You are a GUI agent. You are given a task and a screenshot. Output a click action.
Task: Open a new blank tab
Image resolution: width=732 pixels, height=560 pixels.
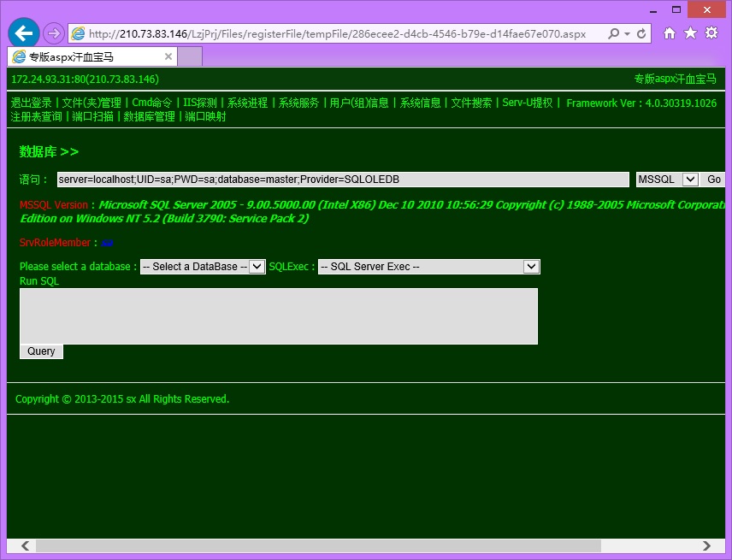(190, 56)
